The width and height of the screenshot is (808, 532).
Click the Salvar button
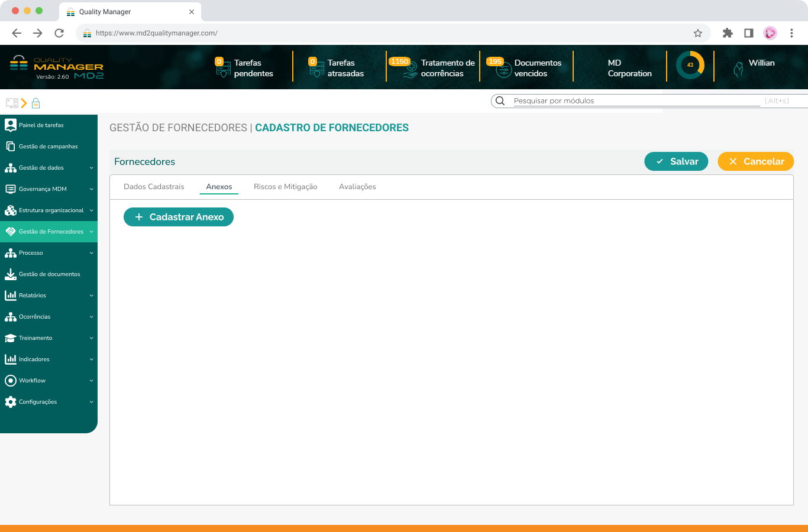[x=676, y=161]
